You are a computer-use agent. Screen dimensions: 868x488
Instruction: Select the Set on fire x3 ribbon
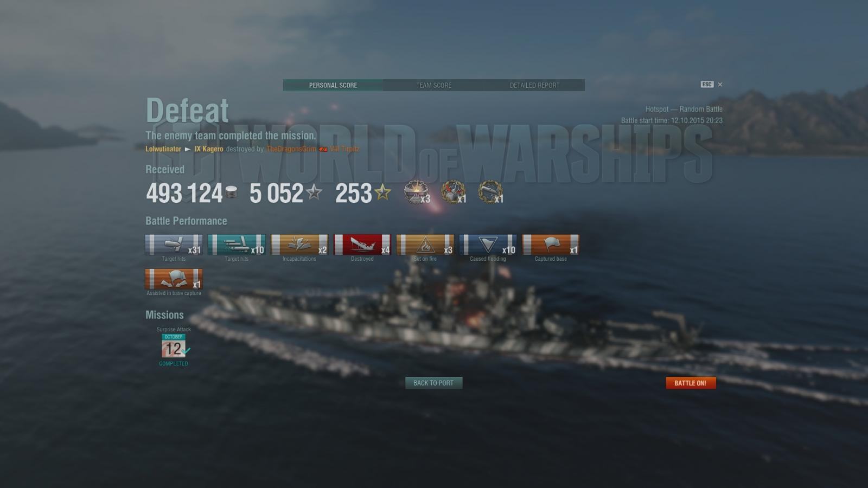[x=425, y=245]
